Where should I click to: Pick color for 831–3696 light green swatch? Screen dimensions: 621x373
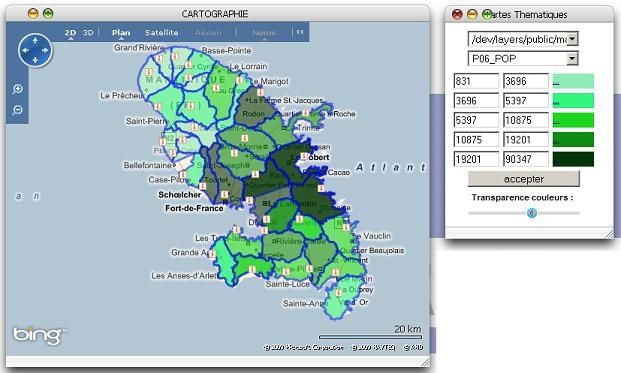pyautogui.click(x=573, y=81)
